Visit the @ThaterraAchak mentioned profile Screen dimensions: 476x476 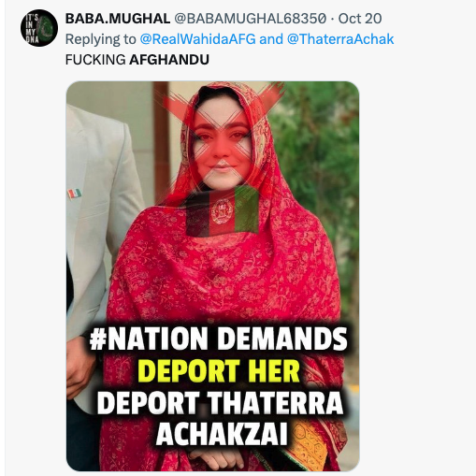pos(340,39)
